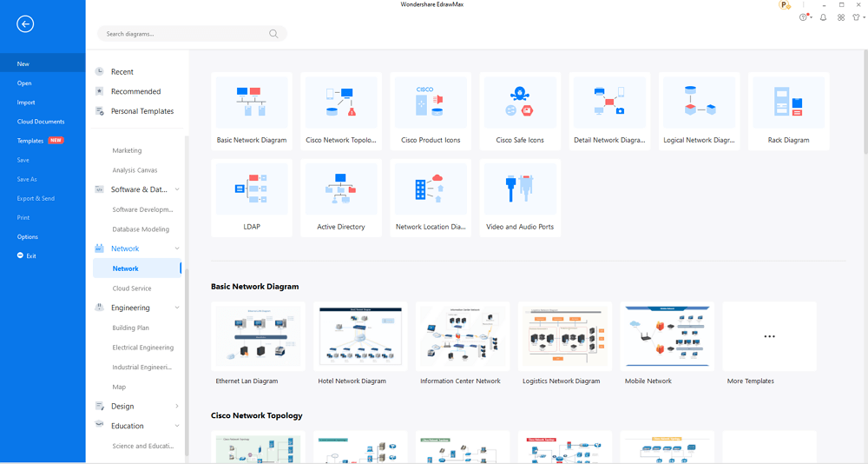Select Analysis Canvas subcategory
This screenshot has height=464, width=868.
(x=137, y=170)
